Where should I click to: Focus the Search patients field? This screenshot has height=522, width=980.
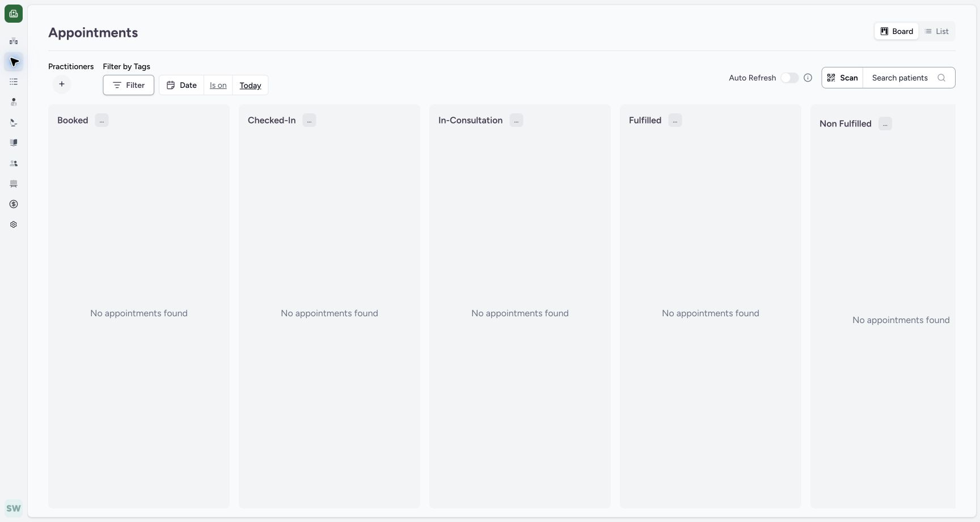click(x=909, y=78)
